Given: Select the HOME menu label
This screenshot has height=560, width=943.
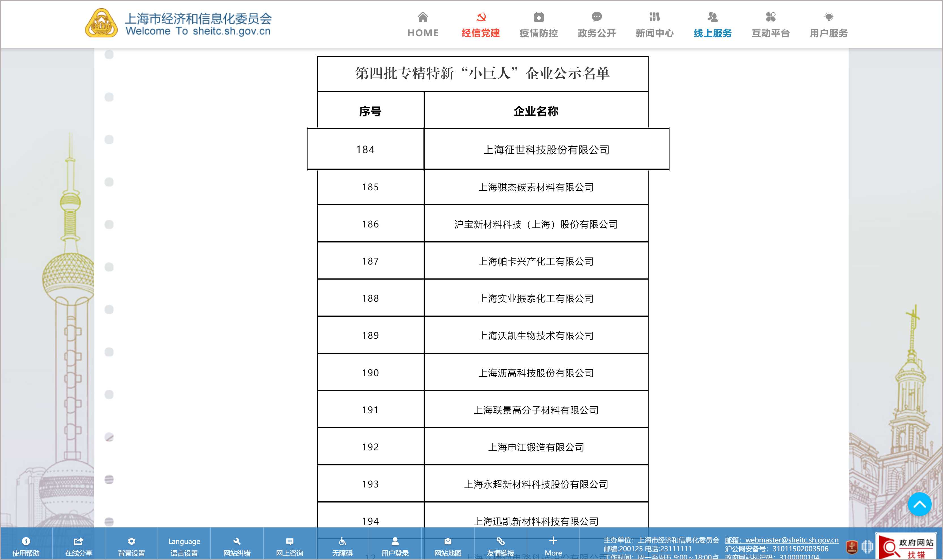Looking at the screenshot, I should click(x=423, y=33).
